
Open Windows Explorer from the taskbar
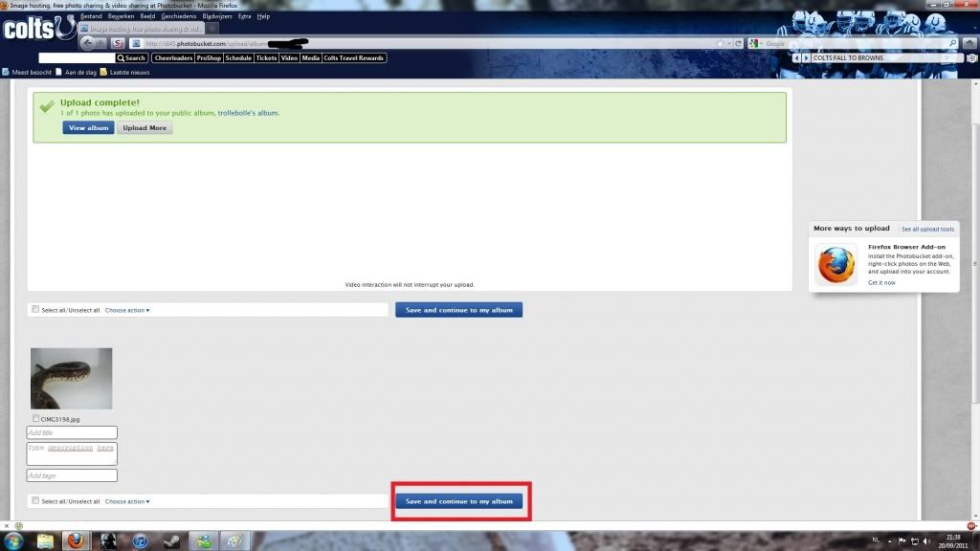tap(45, 541)
